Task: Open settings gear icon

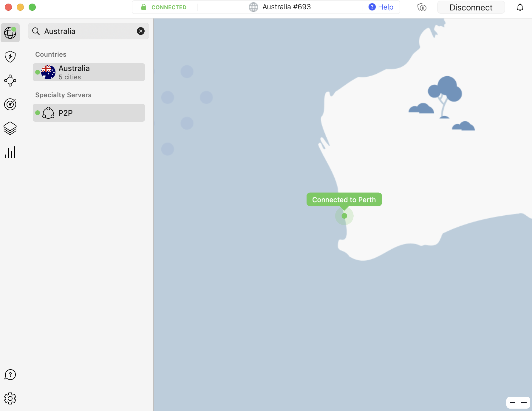Action: pos(10,398)
